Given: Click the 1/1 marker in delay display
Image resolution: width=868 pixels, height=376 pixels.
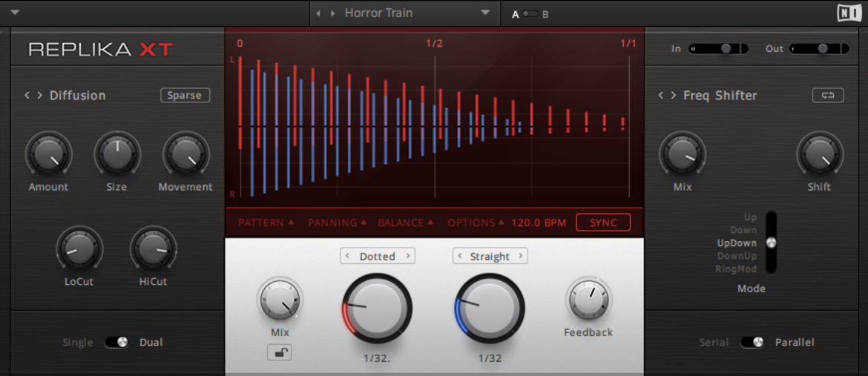Looking at the screenshot, I should coord(628,44).
